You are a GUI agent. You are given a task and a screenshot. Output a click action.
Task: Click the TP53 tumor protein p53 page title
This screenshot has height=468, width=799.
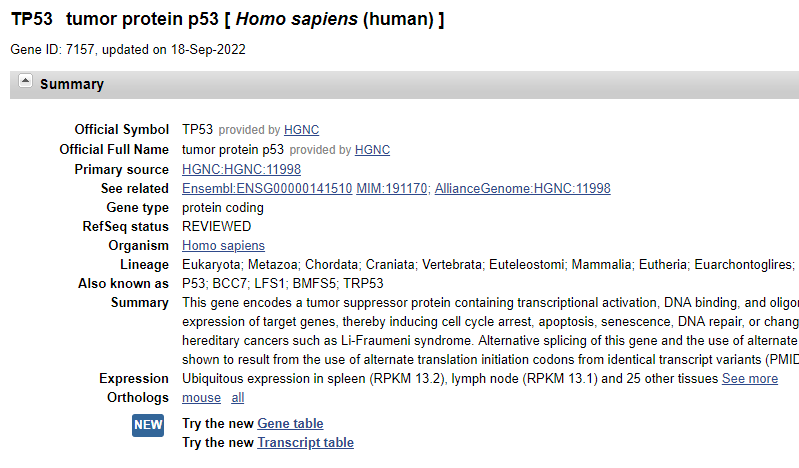pos(227,19)
